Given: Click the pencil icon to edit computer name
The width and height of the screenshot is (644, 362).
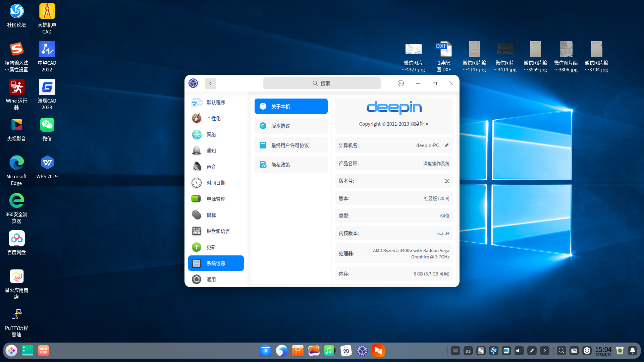Looking at the screenshot, I should tap(446, 145).
